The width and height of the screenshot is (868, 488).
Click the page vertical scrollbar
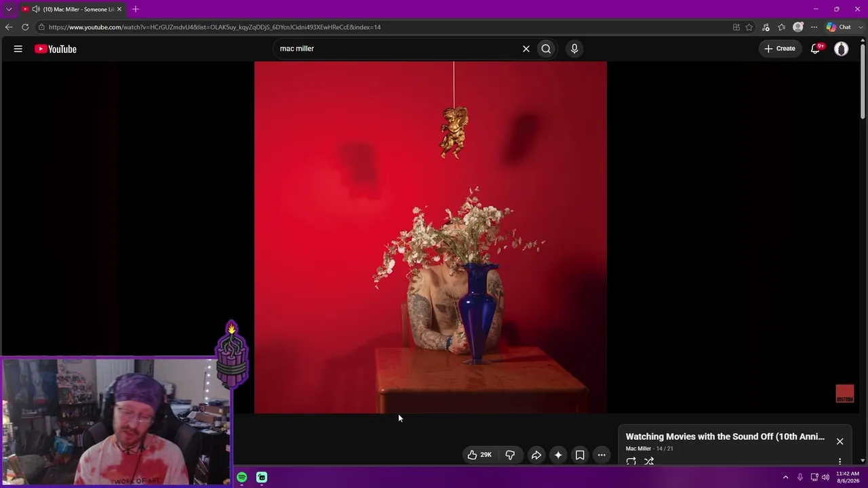pos(863,81)
